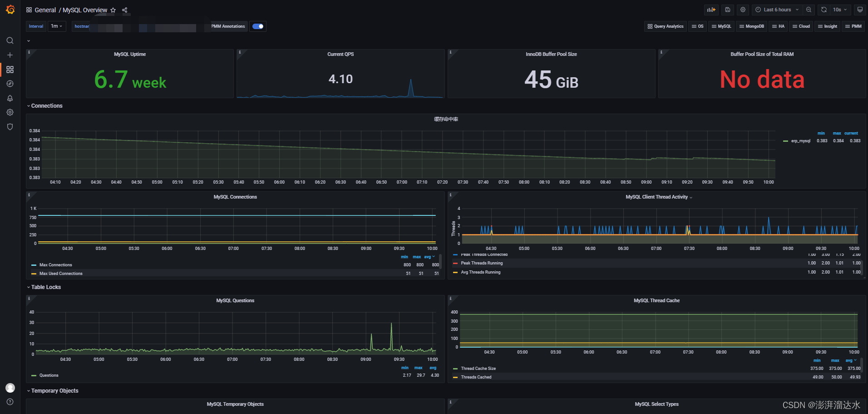The height and width of the screenshot is (414, 868).
Task: Click the MySQL Thread Cache panel title
Action: [656, 301]
